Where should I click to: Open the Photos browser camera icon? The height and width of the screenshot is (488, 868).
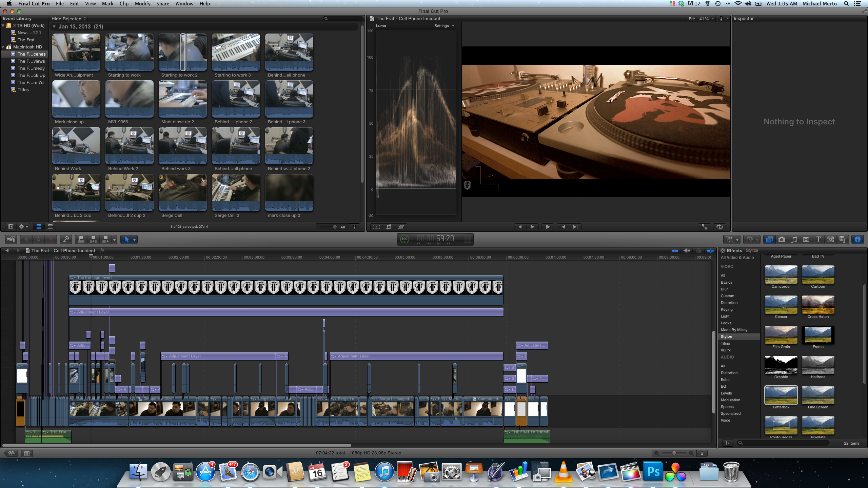(x=782, y=240)
